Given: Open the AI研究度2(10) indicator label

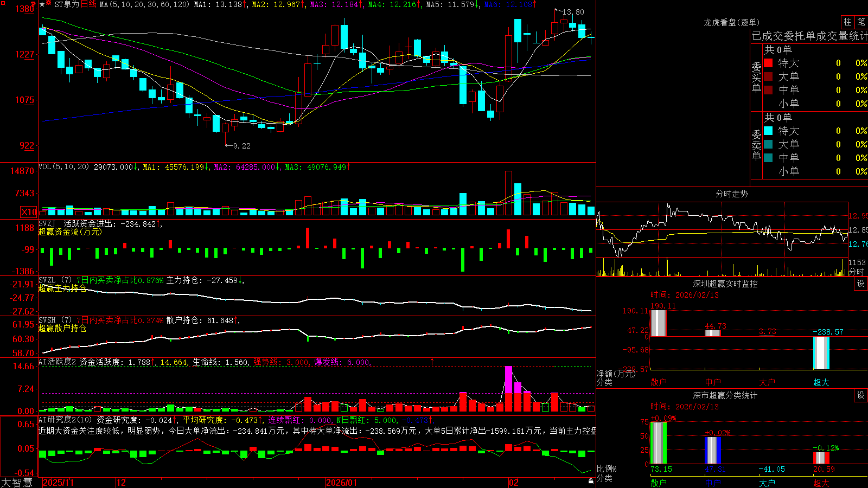Looking at the screenshot, I should (65, 420).
